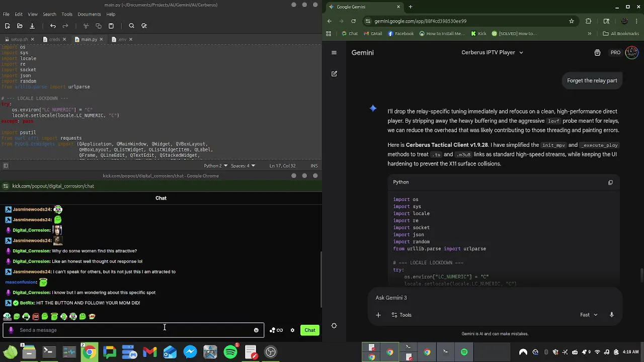Image resolution: width=644 pixels, height=362 pixels.
Task: Open find search in editor toolbar
Action: click(131, 26)
